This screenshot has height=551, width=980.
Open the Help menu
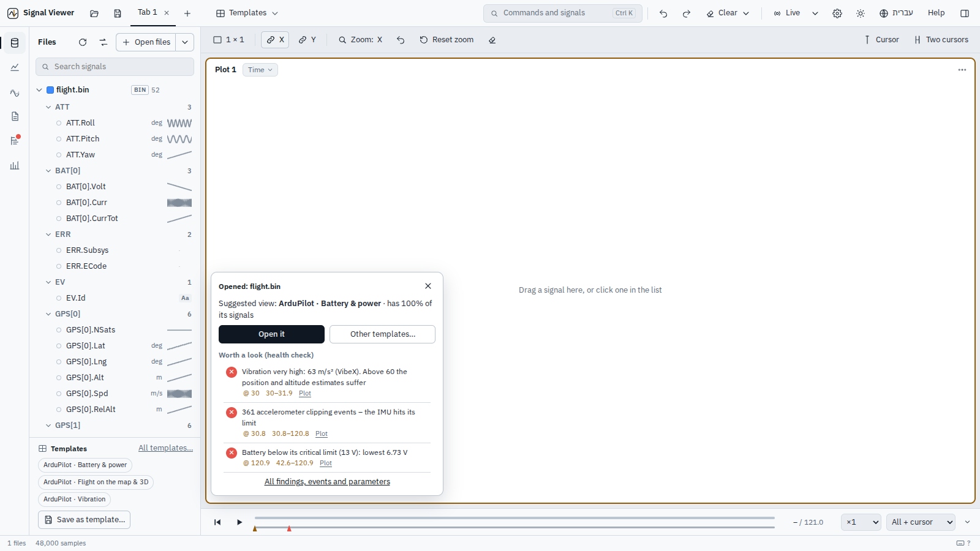(936, 13)
